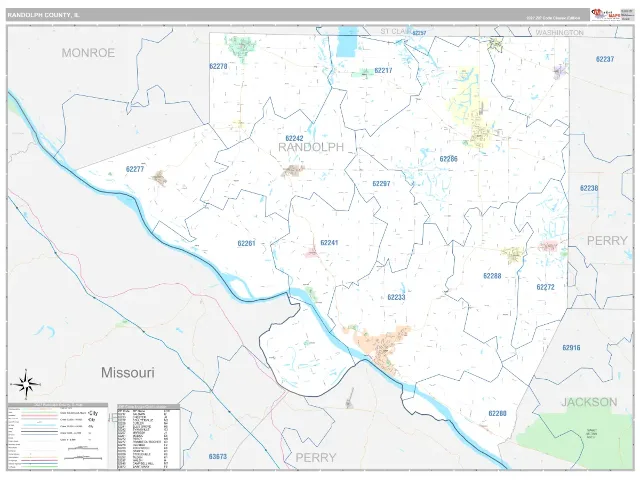
Task: Select ZIP code 62286 label
Action: [x=449, y=159]
